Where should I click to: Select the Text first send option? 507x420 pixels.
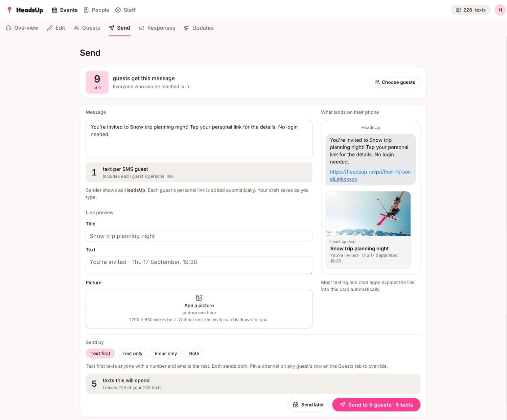100,354
